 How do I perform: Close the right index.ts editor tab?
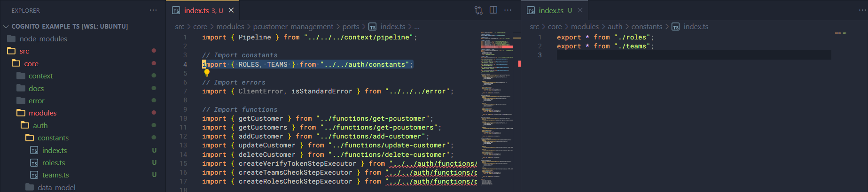[580, 10]
